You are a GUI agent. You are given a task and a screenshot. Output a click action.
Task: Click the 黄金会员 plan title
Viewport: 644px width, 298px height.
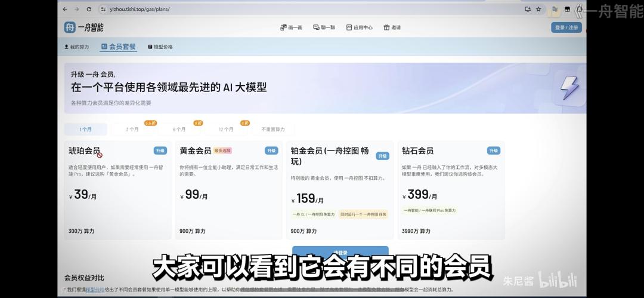tap(196, 151)
